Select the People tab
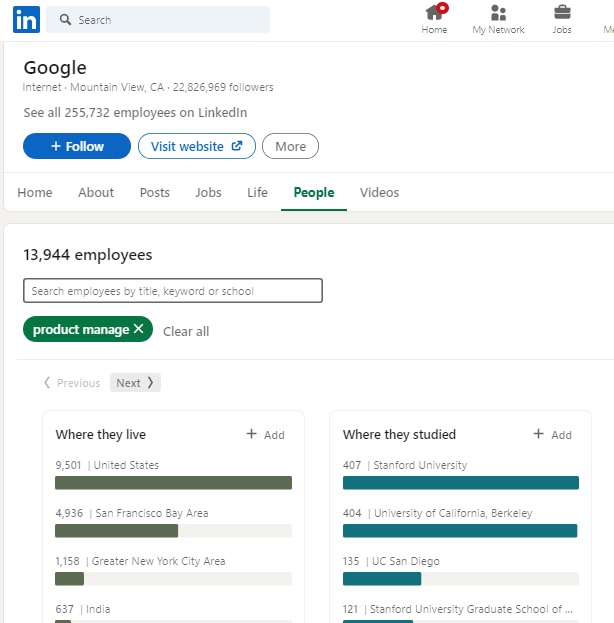Image resolution: width=614 pixels, height=623 pixels. pyautogui.click(x=314, y=193)
